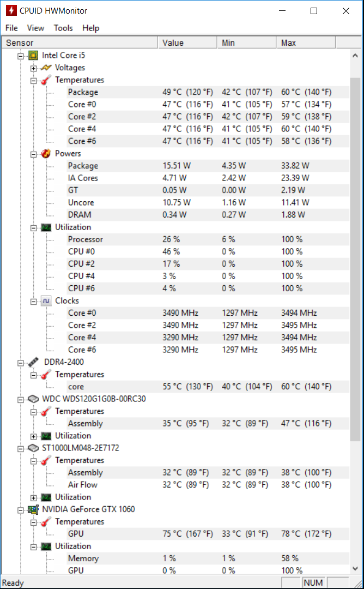Click the scrollbar down arrow
The height and width of the screenshot is (589, 364).
point(355,569)
